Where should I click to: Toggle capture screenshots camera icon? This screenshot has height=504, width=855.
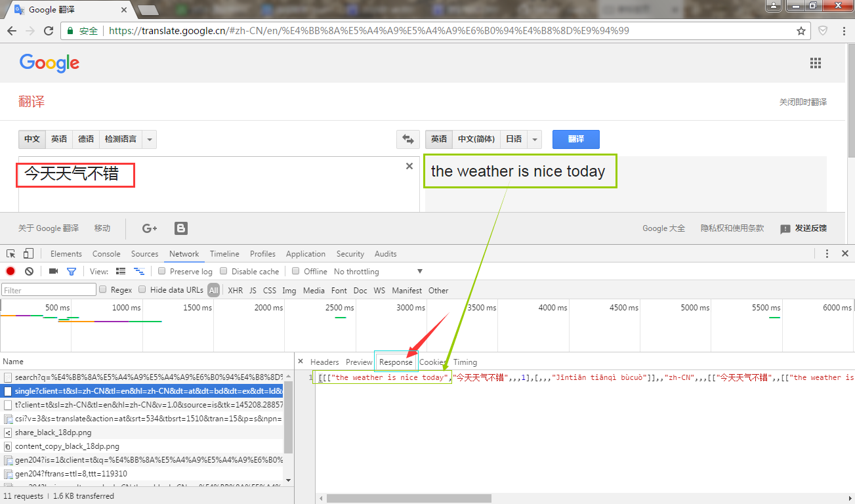coord(54,271)
